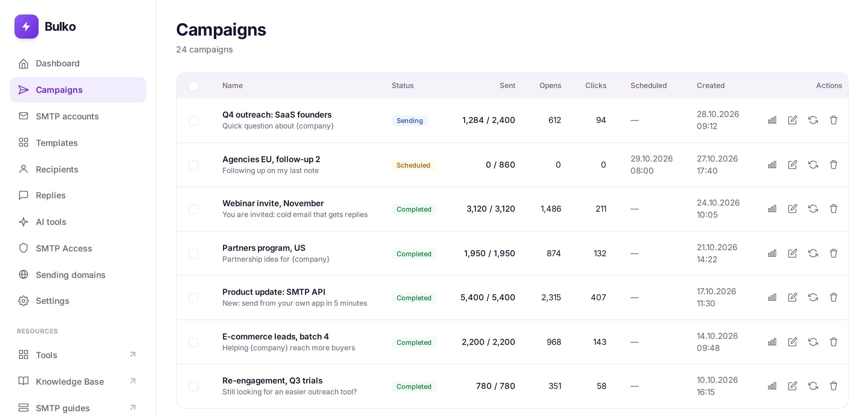Select the Q4 outreach: SaaS founders row checkbox
Screen dimensions: 868x416
tap(193, 120)
